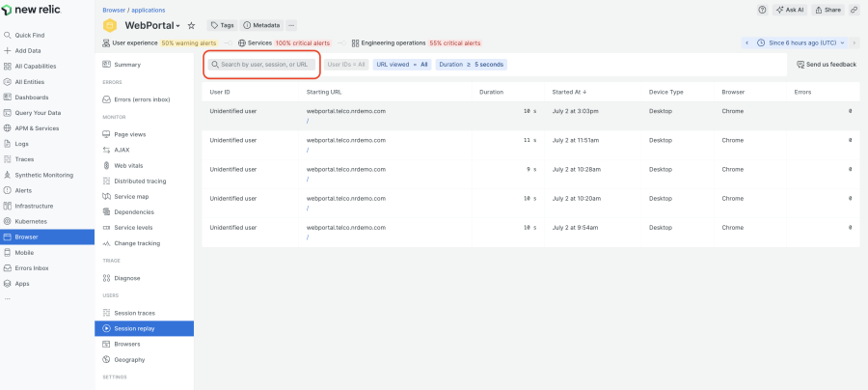868x390 pixels.
Task: Go to the previous time range with the left arrow
Action: point(746,42)
